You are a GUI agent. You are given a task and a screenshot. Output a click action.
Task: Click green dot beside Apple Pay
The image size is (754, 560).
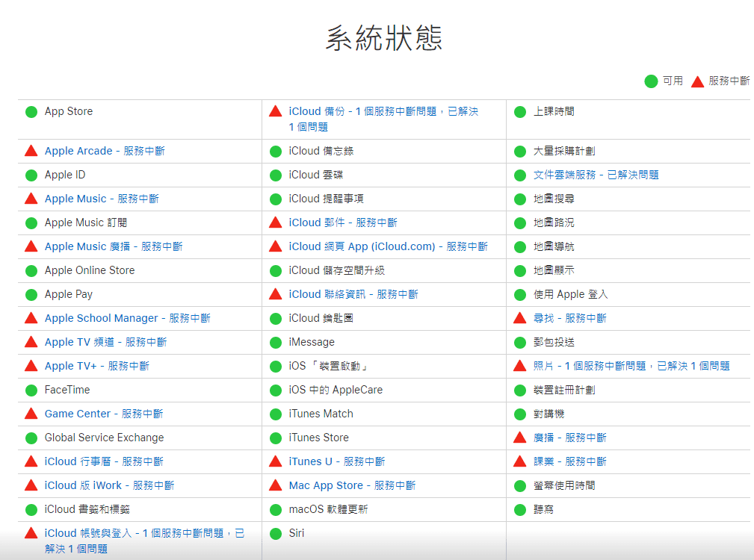pyautogui.click(x=31, y=295)
